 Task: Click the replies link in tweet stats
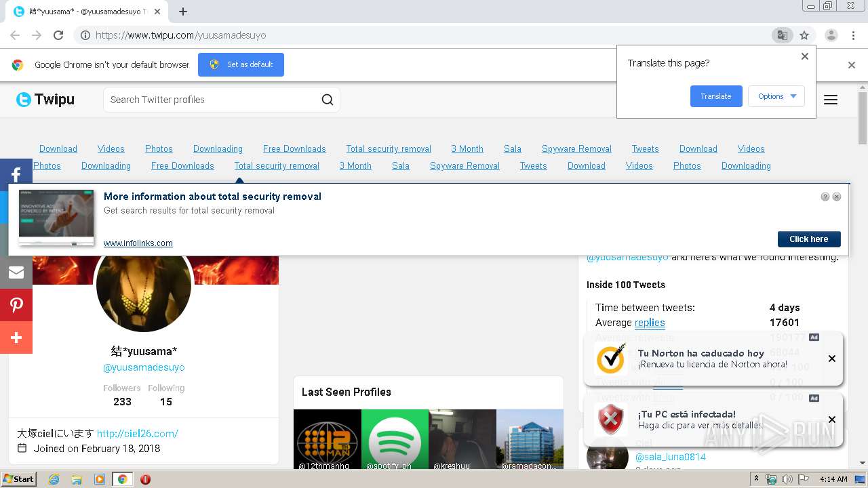pos(650,323)
